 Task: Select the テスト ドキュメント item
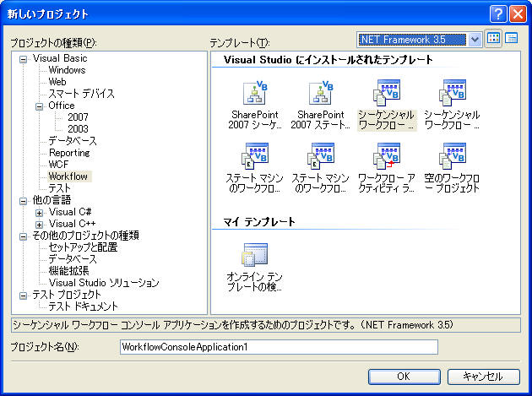83,306
